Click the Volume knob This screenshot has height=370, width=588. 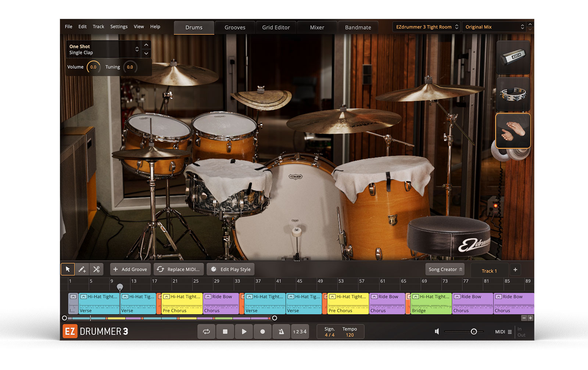93,67
